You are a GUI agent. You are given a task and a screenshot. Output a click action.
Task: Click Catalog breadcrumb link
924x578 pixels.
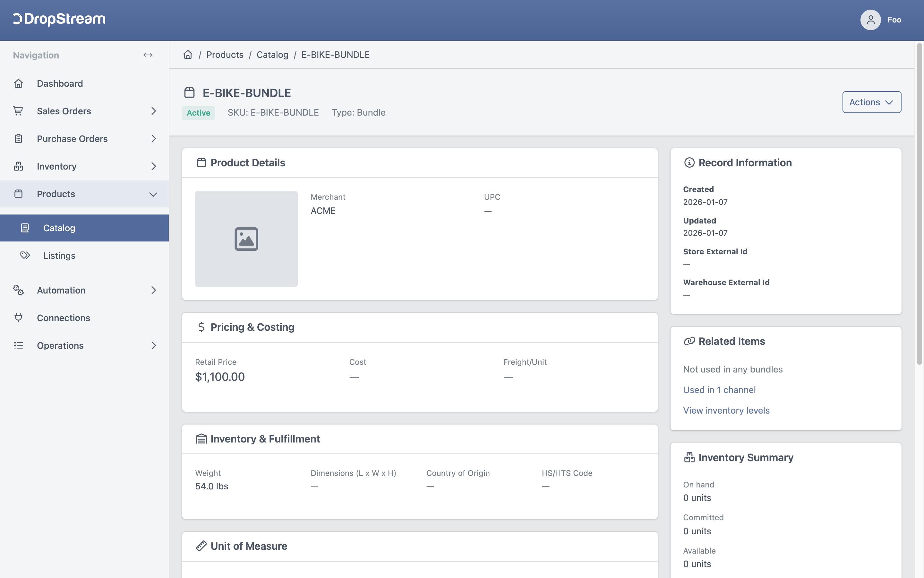tap(272, 55)
